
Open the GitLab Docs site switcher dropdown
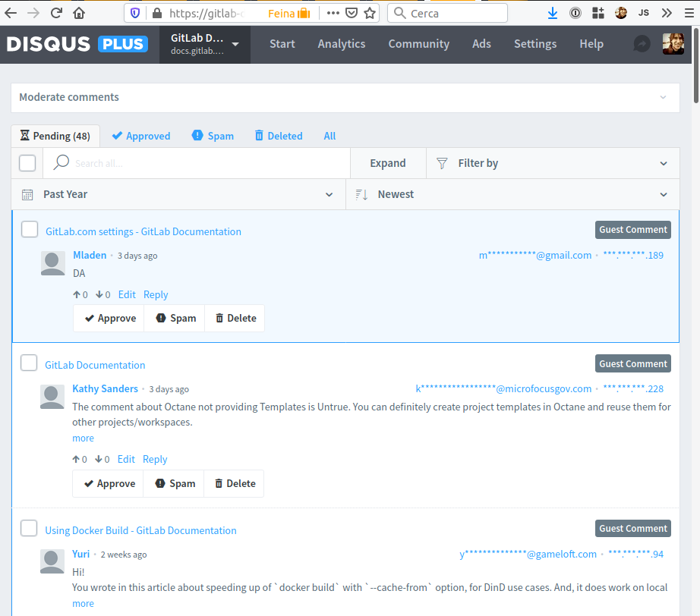coord(205,44)
